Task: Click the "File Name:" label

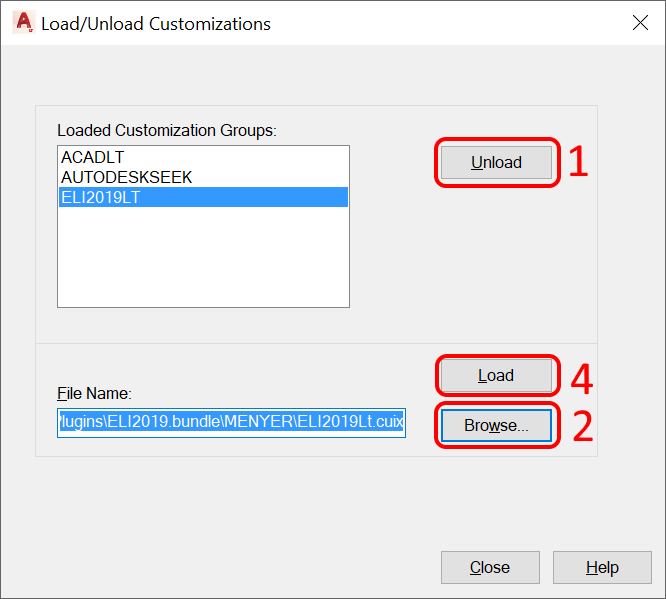Action: pyautogui.click(x=95, y=394)
